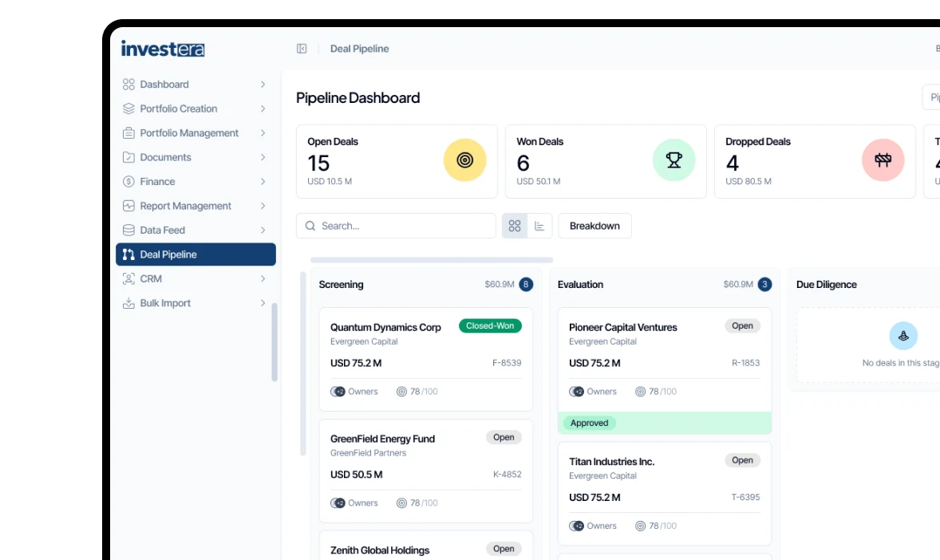Image resolution: width=940 pixels, height=560 pixels.
Task: Click horizontal scrollbar above pipeline columns
Action: tap(432, 260)
